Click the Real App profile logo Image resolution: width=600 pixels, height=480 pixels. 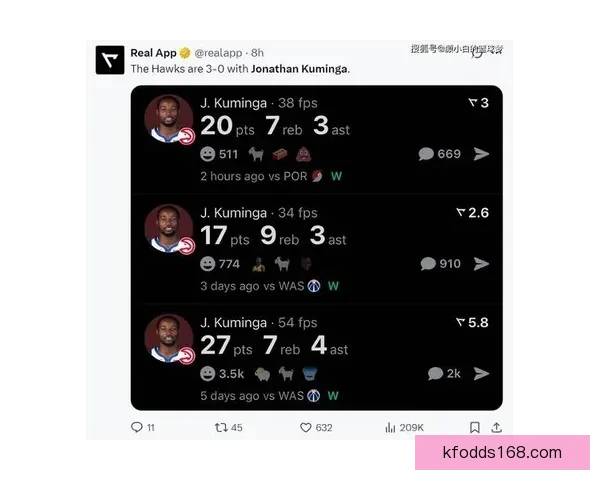coord(110,60)
